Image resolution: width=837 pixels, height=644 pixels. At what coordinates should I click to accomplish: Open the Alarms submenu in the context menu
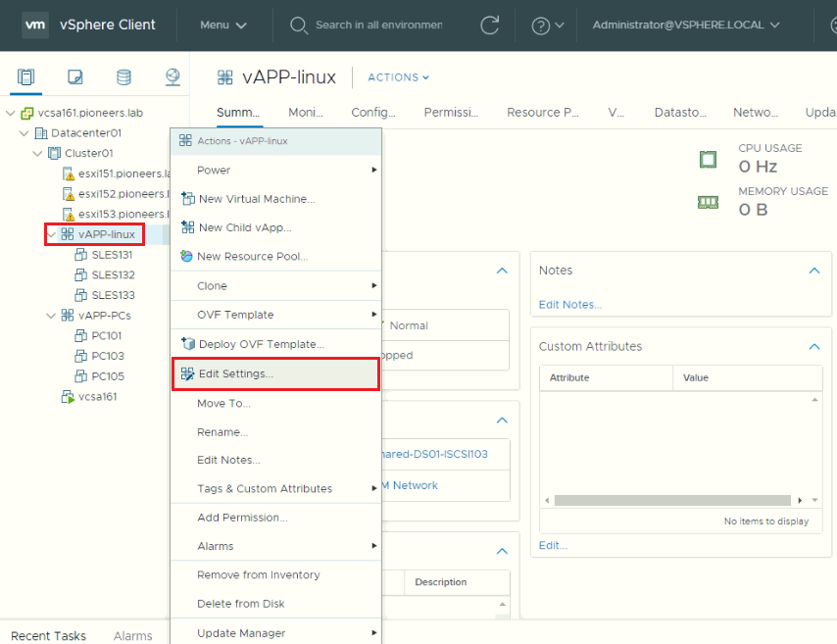276,546
